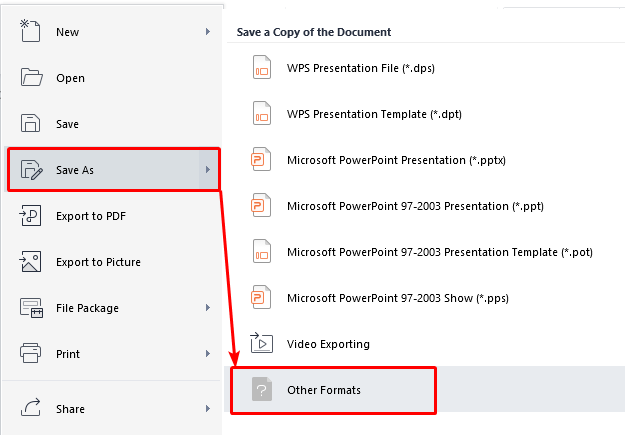Click the Other Formats question mark icon
This screenshot has width=625, height=435.
tap(262, 390)
